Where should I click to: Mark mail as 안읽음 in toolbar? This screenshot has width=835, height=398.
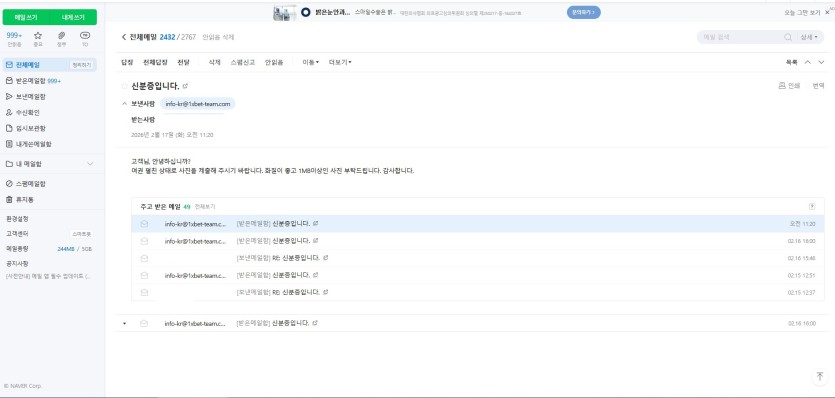274,62
